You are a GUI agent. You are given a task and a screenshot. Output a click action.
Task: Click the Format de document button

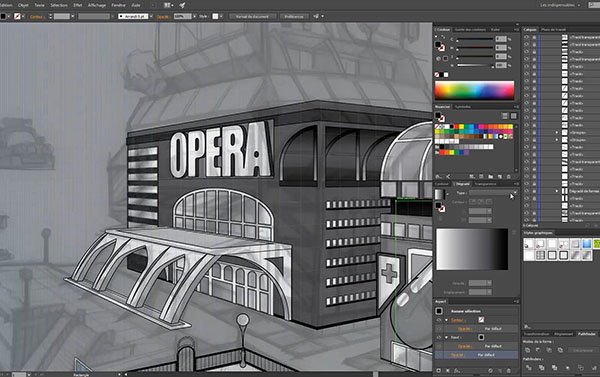pyautogui.click(x=252, y=16)
